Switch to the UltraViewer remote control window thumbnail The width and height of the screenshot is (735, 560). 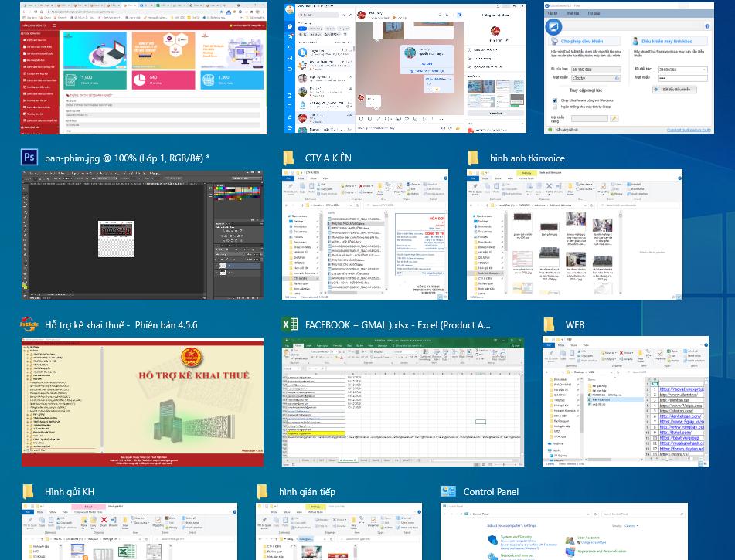tap(629, 69)
